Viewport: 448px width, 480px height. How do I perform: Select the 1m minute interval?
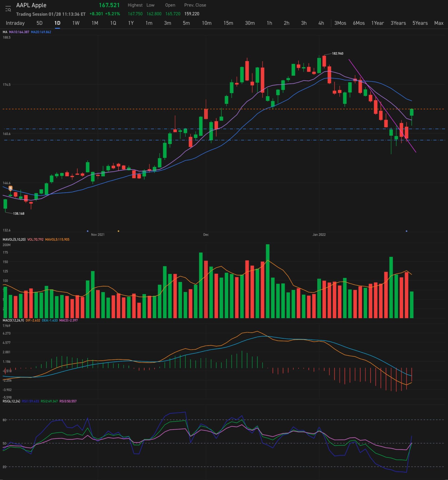[x=149, y=23]
